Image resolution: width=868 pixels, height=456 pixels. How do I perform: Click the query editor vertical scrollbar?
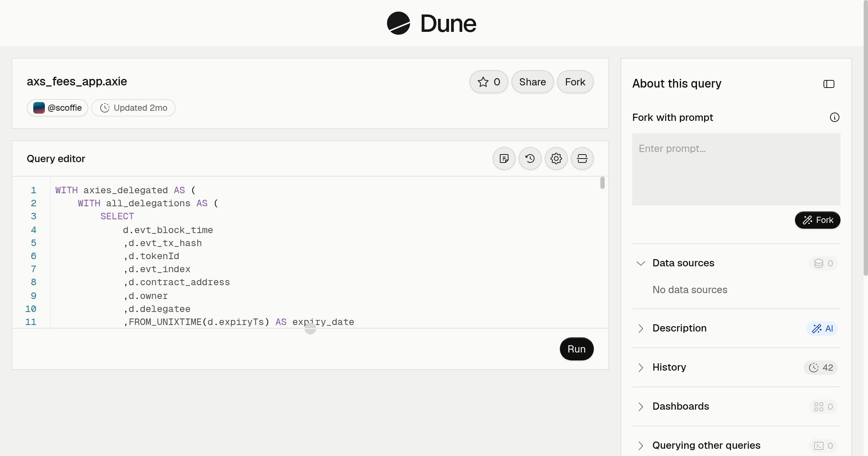point(602,183)
